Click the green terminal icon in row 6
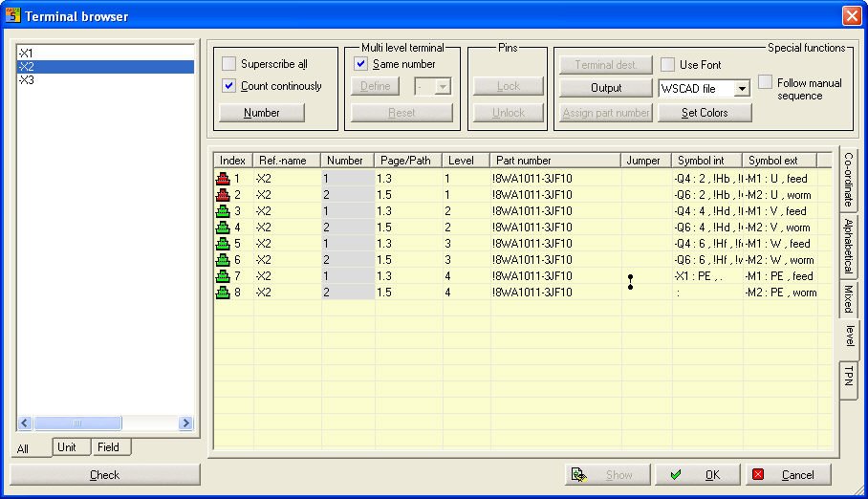The image size is (868, 499). point(223,260)
